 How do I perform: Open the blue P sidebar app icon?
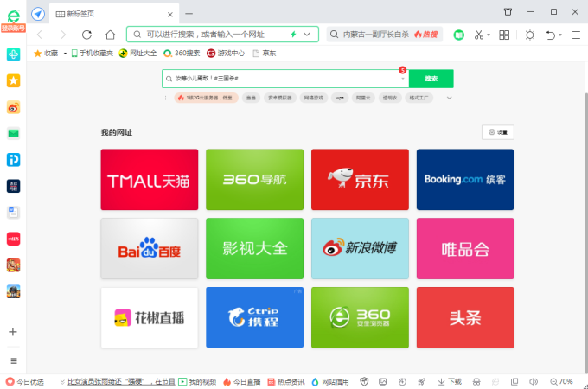(13, 160)
